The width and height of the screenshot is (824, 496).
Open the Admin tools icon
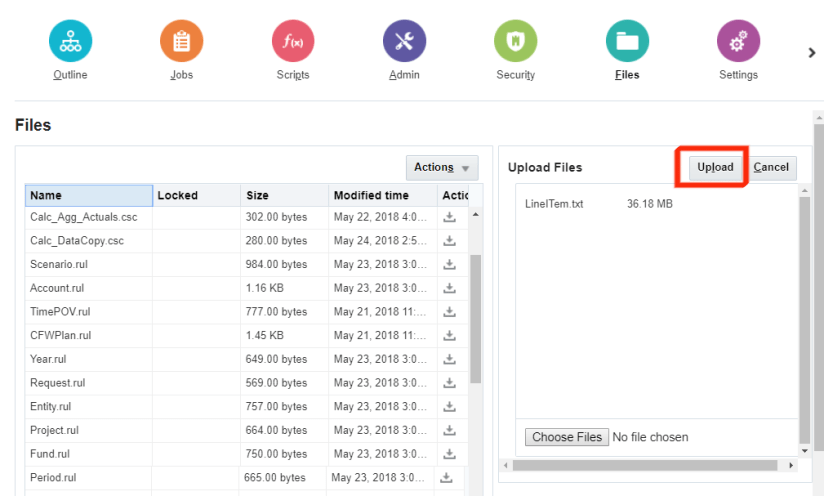point(404,41)
